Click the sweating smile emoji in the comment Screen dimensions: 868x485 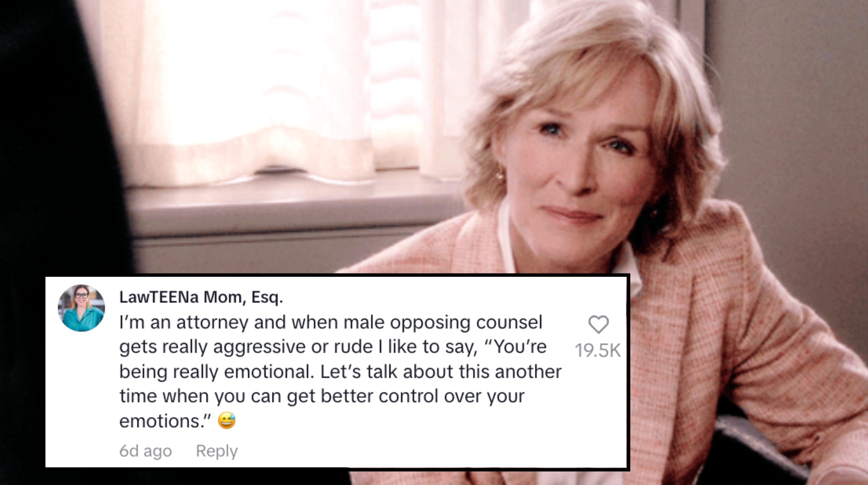tap(226, 421)
